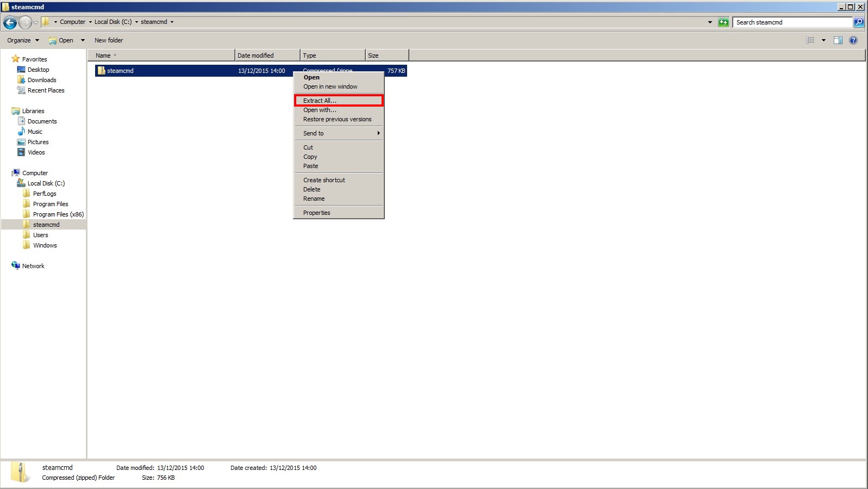
Task: Select Program Files (x86) in the tree
Action: (58, 214)
